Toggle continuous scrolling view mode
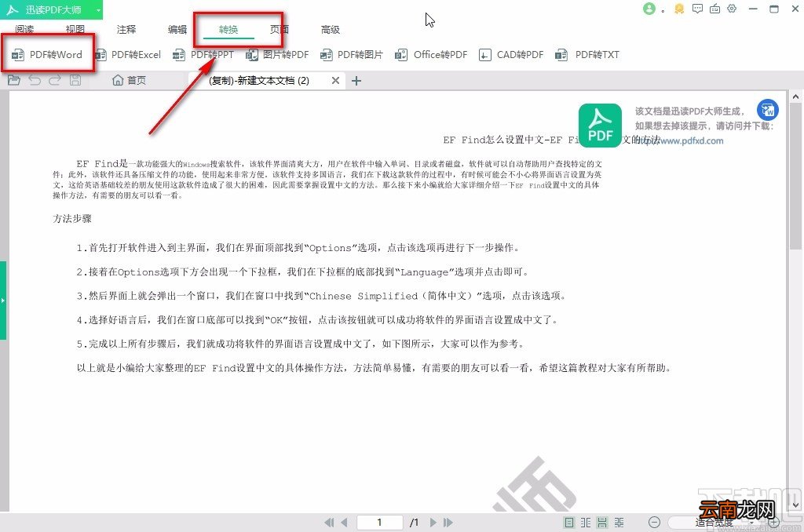 click(x=602, y=523)
